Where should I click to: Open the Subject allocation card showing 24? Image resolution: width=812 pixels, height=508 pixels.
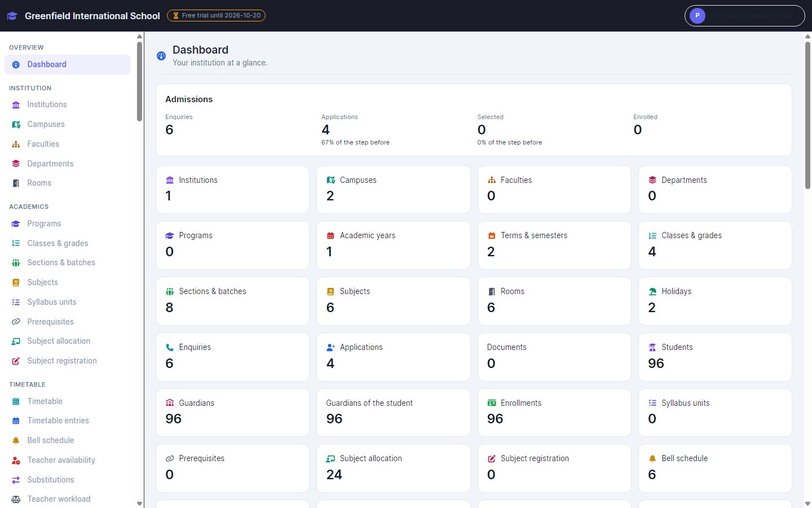coord(394,468)
